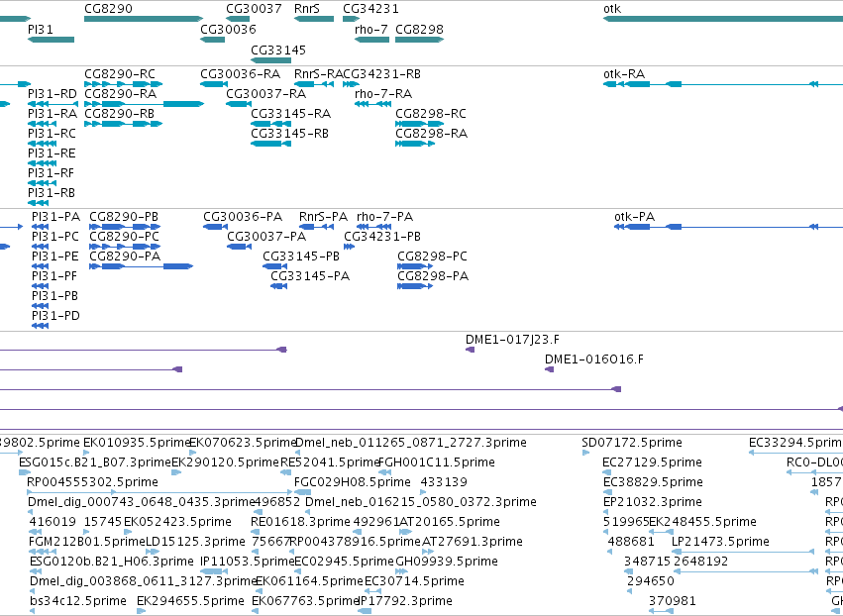Open transcript PI31-RD
Screen dimensions: 843x616
(x=53, y=104)
